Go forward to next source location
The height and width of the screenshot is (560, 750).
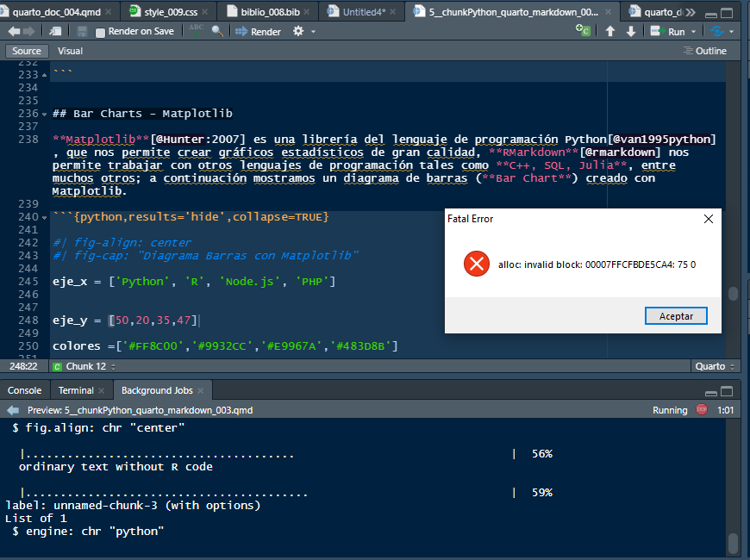[x=28, y=32]
